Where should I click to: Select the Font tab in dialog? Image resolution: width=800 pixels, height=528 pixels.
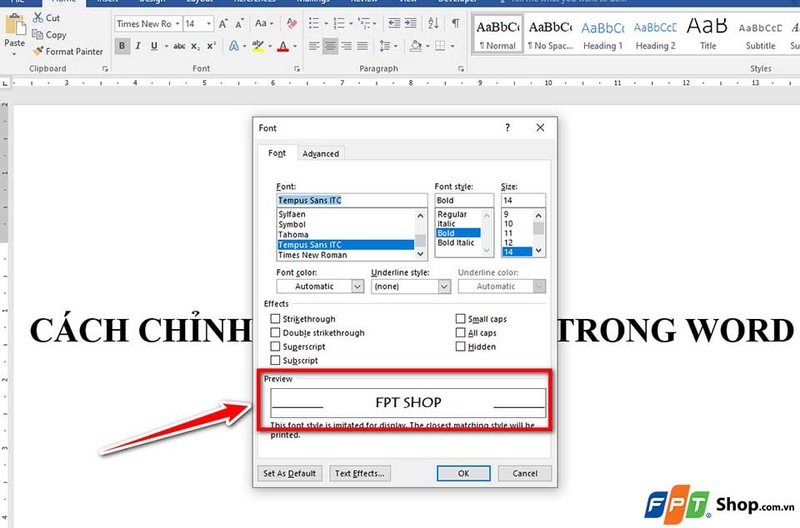(x=277, y=153)
